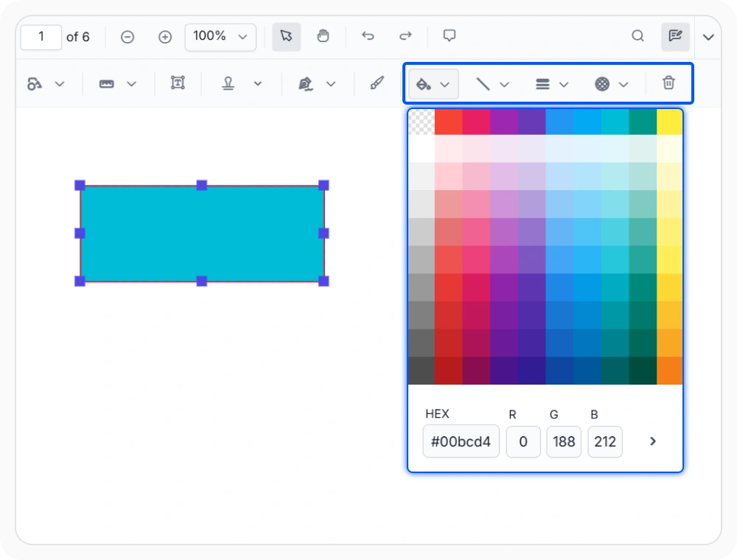Redo the last action

(405, 36)
